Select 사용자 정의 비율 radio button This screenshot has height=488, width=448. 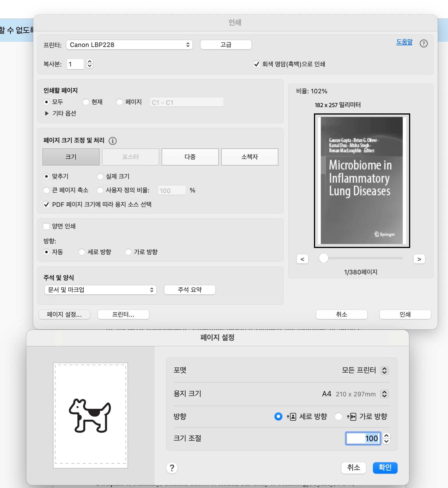click(x=100, y=190)
